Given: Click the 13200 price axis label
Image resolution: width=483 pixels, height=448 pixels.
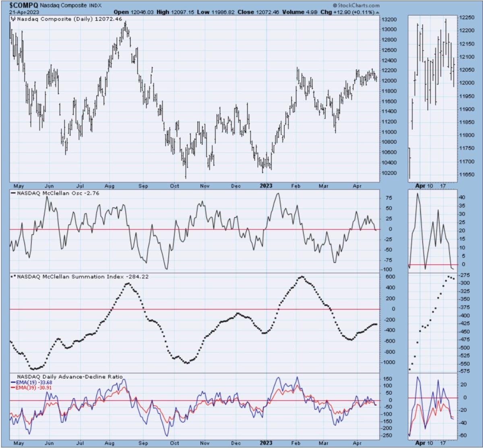Looking at the screenshot, I should [389, 19].
